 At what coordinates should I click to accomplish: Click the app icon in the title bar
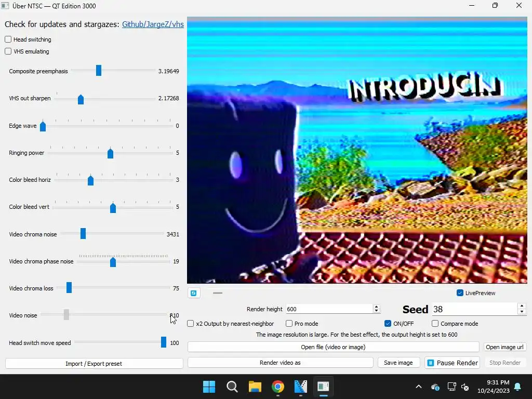tap(5, 5)
